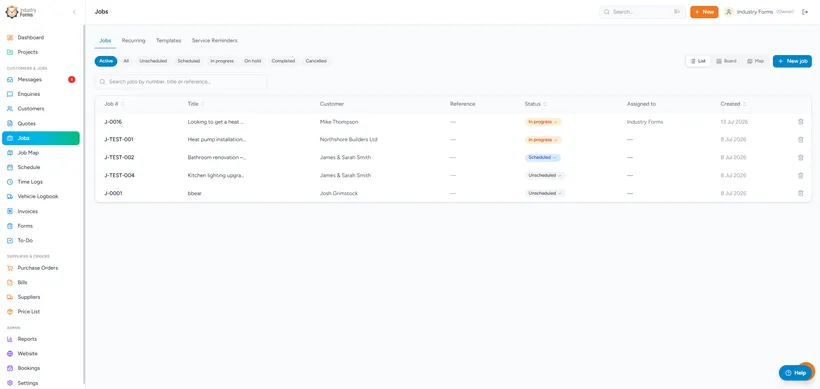This screenshot has height=389, width=820.
Task: Open the Projects sidebar icon
Action: point(10,52)
